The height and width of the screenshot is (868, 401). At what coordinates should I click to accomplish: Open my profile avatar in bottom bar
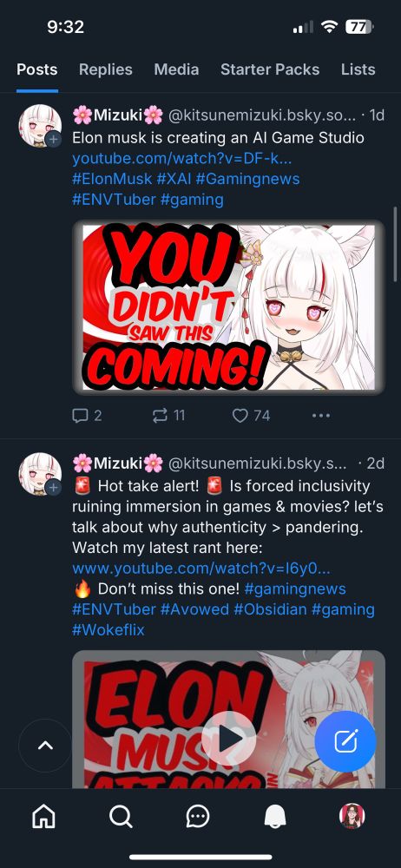pyautogui.click(x=352, y=816)
